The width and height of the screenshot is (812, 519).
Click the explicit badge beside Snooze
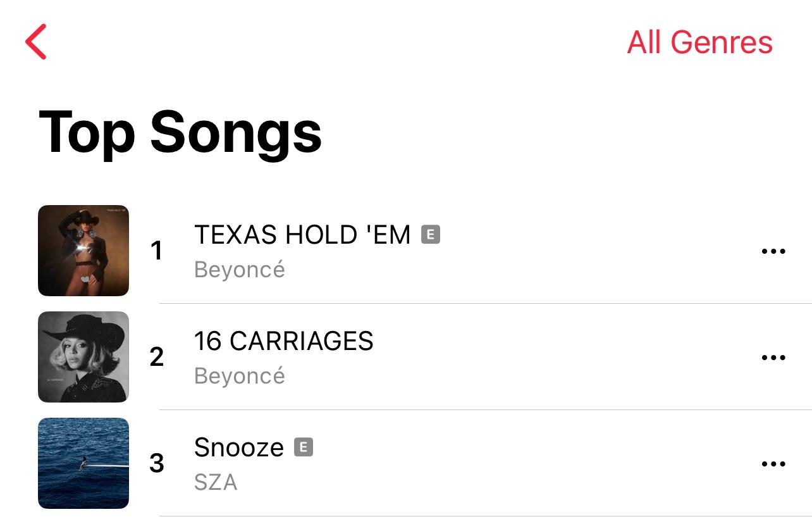pyautogui.click(x=304, y=447)
